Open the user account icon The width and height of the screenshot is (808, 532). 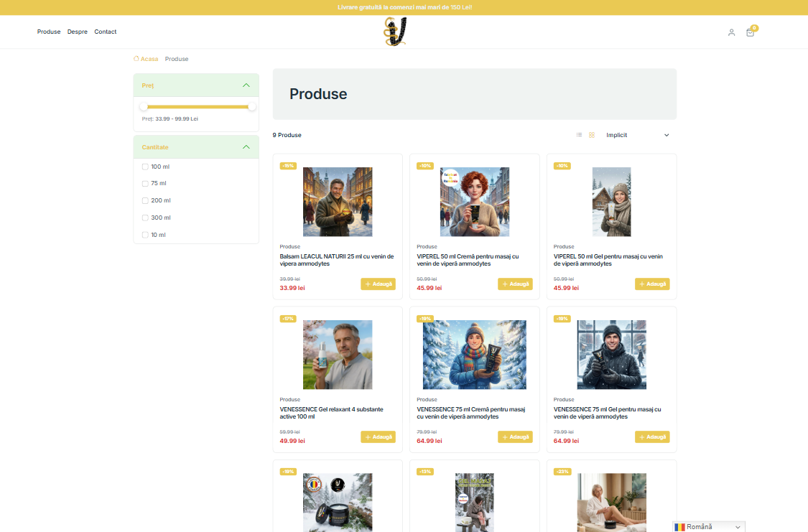point(731,32)
